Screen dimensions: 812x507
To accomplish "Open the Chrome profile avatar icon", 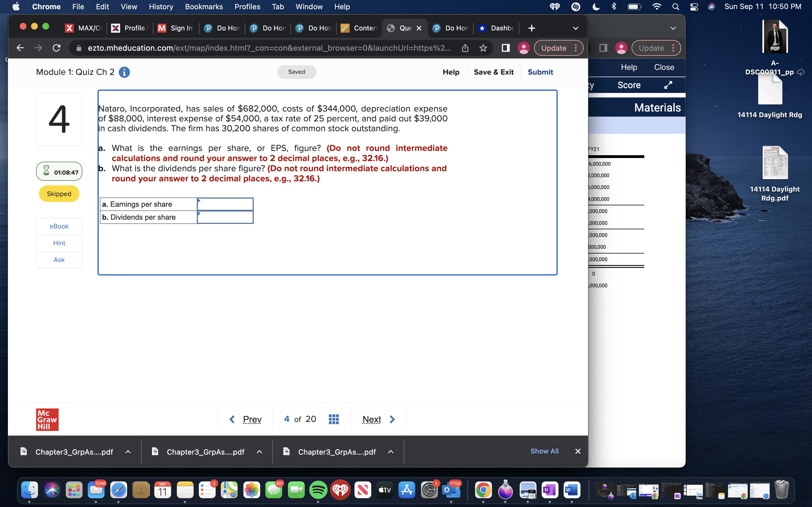I will tap(524, 48).
